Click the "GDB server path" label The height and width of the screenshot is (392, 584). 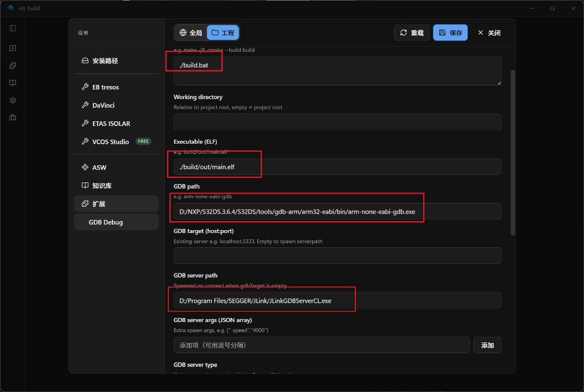(x=196, y=276)
